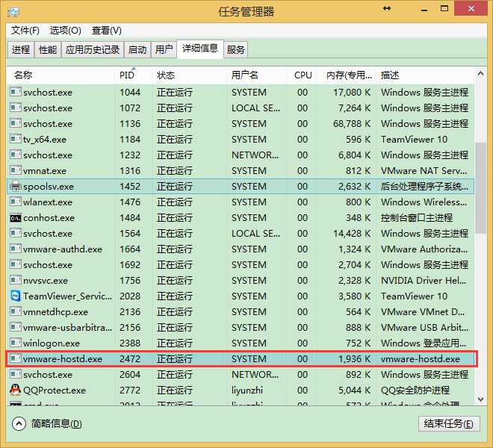The height and width of the screenshot is (448, 493).
Task: Click the icon of svchost.exe PID 1044
Action: (x=16, y=92)
